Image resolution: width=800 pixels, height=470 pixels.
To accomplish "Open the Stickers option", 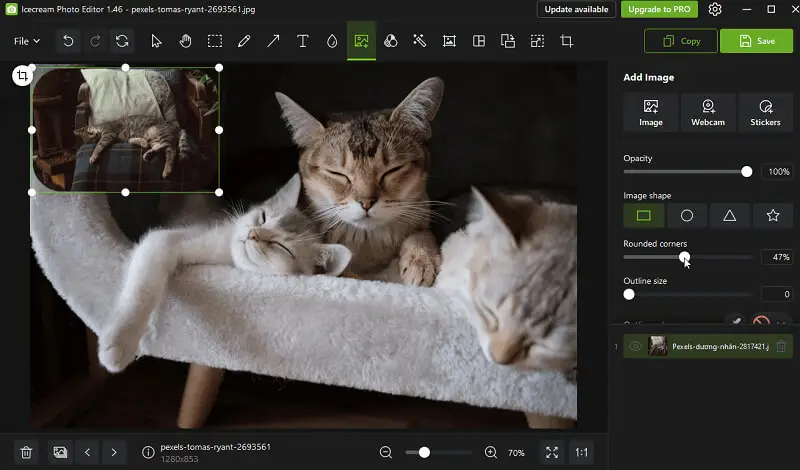I will tap(765, 113).
